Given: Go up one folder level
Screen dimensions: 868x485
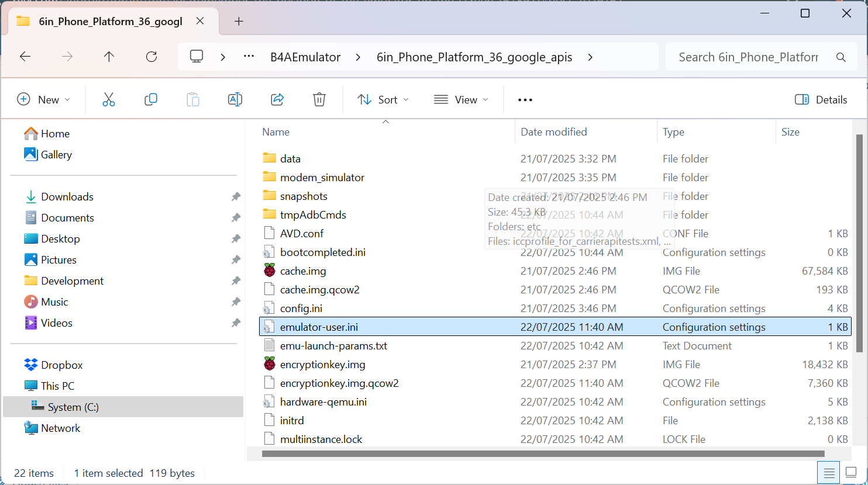Looking at the screenshot, I should [x=109, y=57].
